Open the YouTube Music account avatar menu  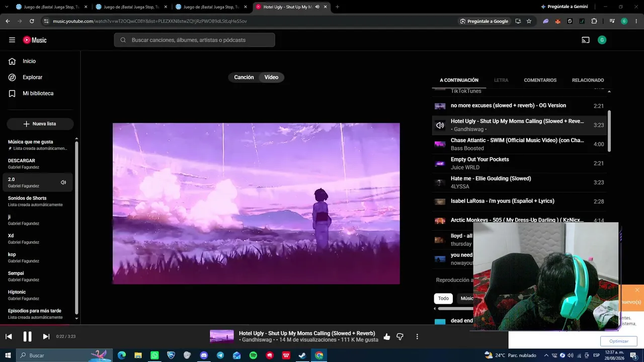[x=602, y=40]
